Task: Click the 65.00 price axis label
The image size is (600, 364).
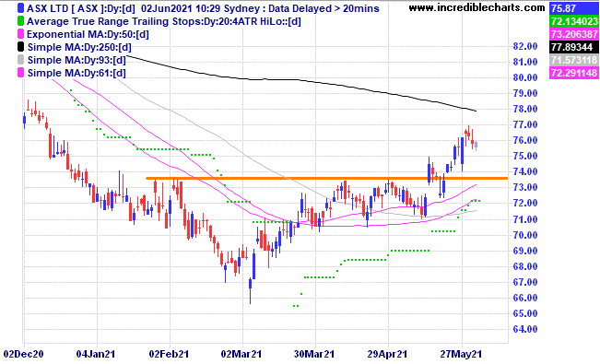Action: [525, 314]
